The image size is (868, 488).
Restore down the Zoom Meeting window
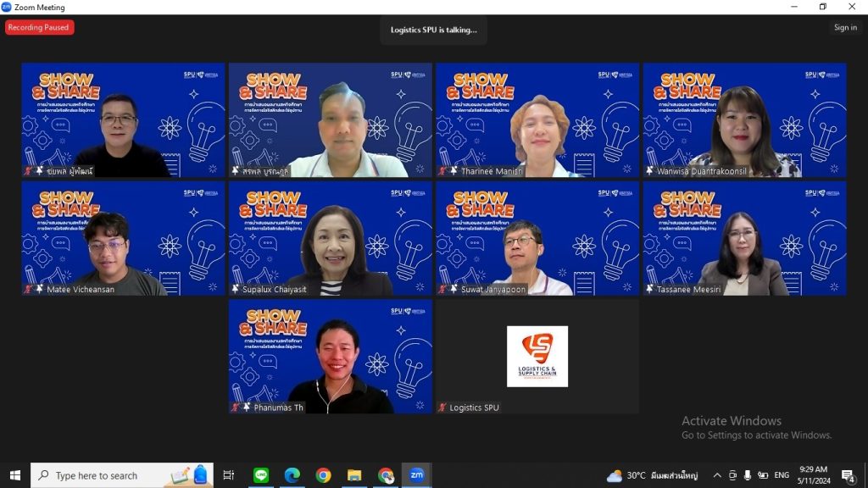click(x=822, y=7)
